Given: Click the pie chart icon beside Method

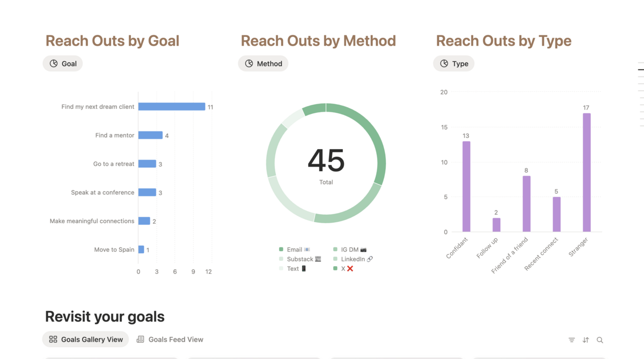Looking at the screenshot, I should [249, 63].
